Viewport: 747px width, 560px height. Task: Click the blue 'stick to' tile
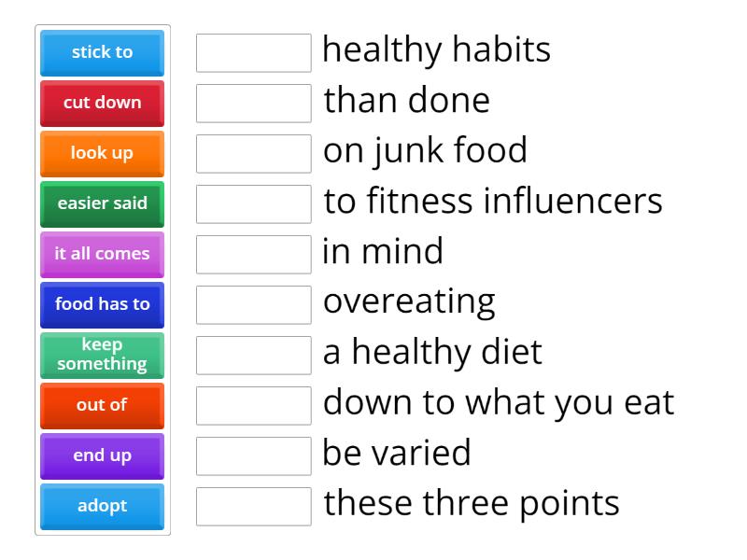click(x=102, y=52)
